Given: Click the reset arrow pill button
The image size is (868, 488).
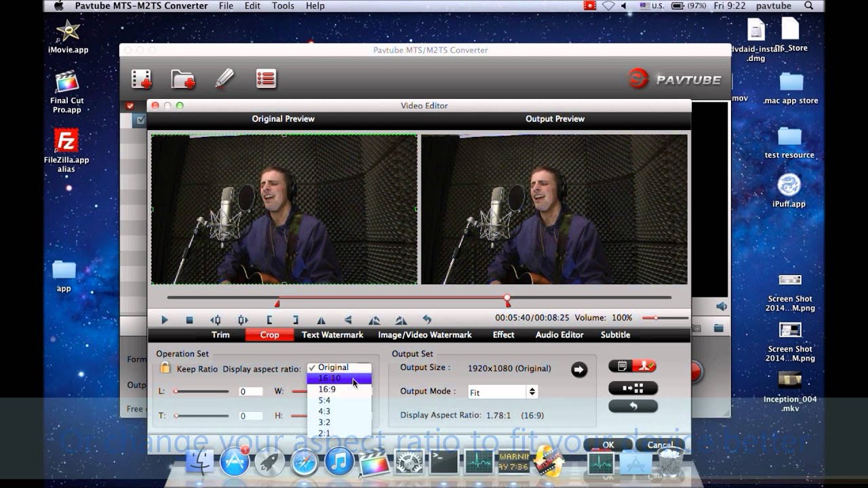Looking at the screenshot, I should click(x=633, y=406).
